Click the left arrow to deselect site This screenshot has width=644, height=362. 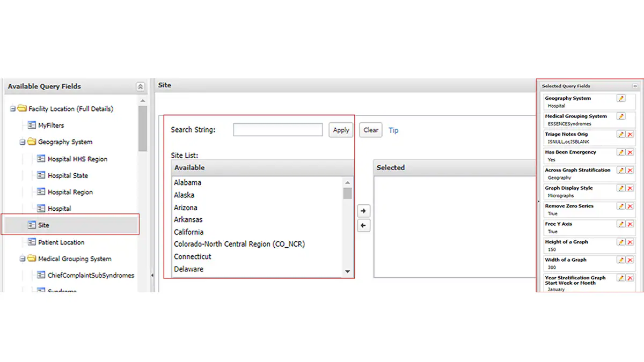coord(363,226)
